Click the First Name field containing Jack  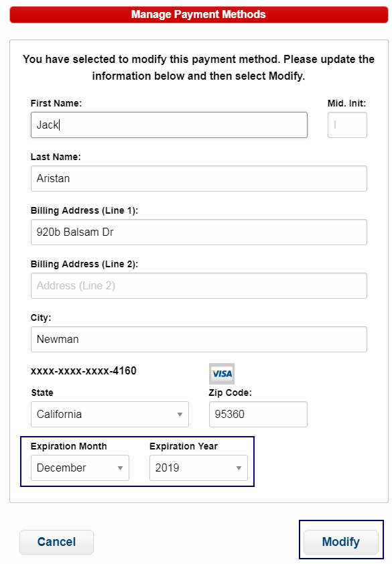(168, 125)
